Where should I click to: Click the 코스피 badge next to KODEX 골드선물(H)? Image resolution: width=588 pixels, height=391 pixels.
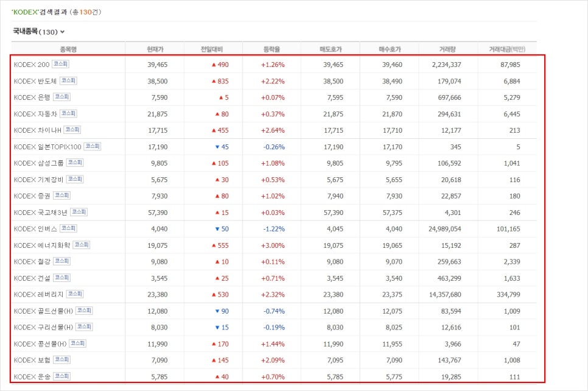click(x=84, y=311)
